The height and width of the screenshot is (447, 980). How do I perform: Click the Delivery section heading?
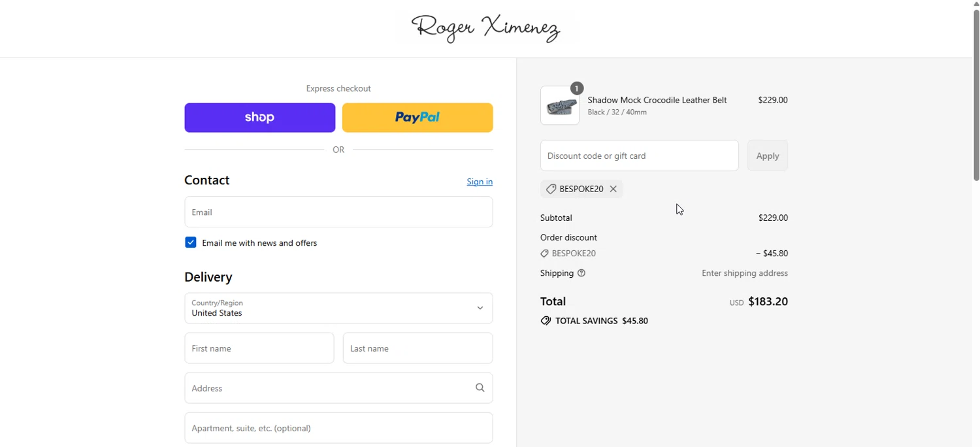click(x=208, y=277)
